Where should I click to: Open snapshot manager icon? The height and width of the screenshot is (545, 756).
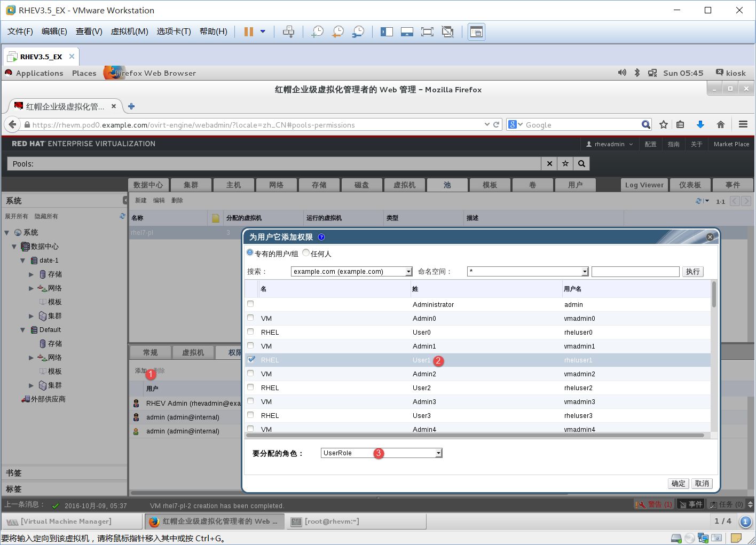[x=358, y=31]
